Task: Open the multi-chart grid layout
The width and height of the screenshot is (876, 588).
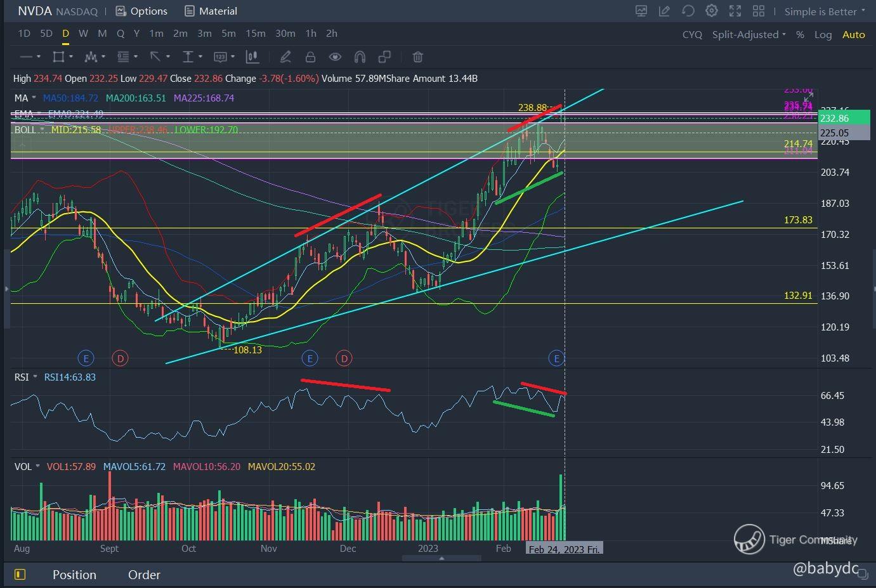Action: pyautogui.click(x=758, y=11)
